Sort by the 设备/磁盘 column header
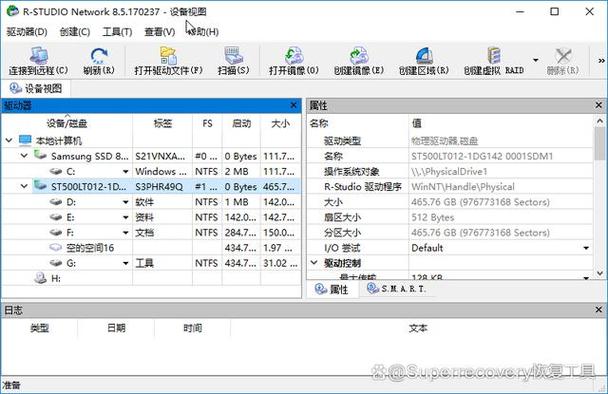Image resolution: width=608 pixels, height=394 pixels. tap(67, 124)
